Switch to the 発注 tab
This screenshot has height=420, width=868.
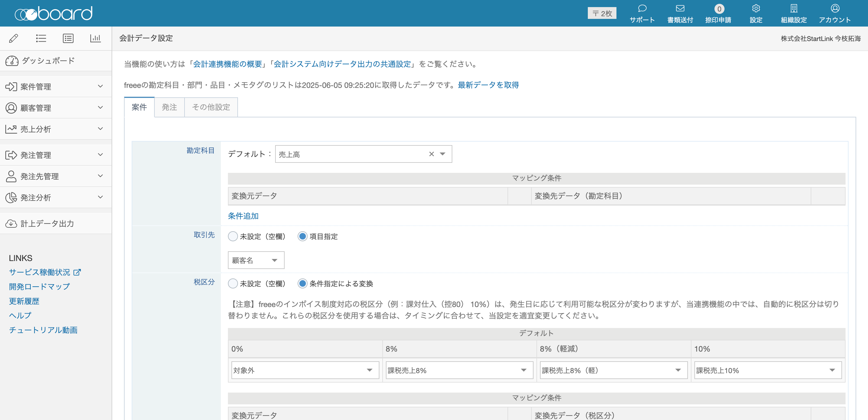[x=169, y=107]
